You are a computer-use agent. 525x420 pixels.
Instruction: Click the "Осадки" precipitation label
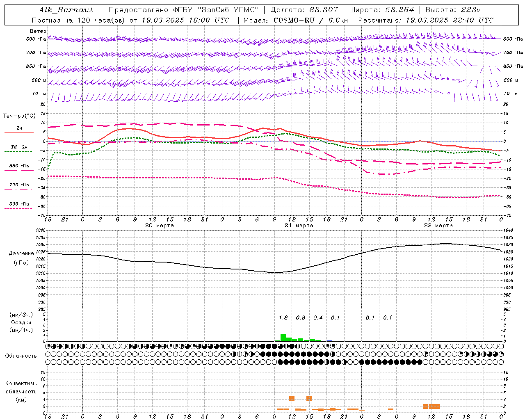[21, 322]
